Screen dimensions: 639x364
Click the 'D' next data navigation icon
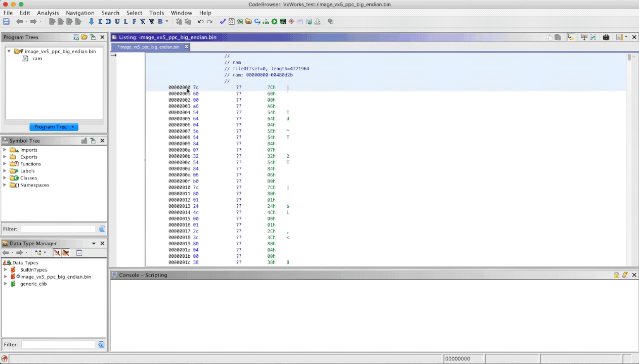[x=109, y=22]
